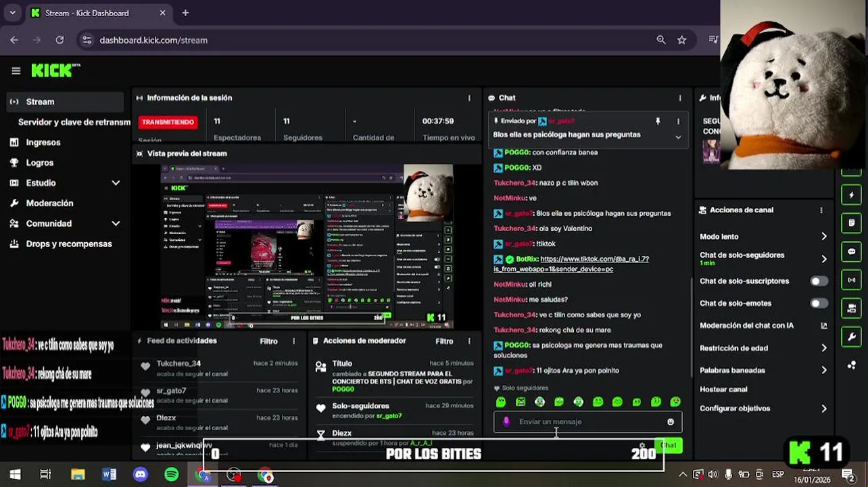Click the notes widget button

pyautogui.click(x=851, y=223)
